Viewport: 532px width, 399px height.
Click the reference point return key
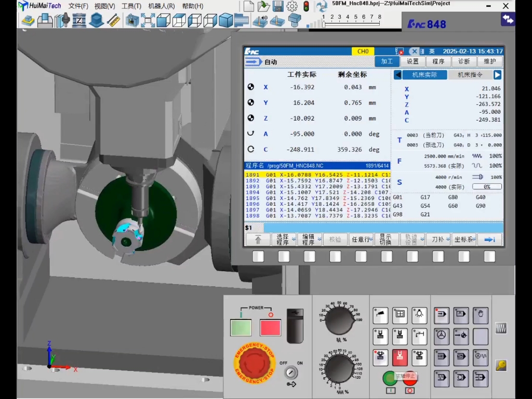tap(461, 336)
